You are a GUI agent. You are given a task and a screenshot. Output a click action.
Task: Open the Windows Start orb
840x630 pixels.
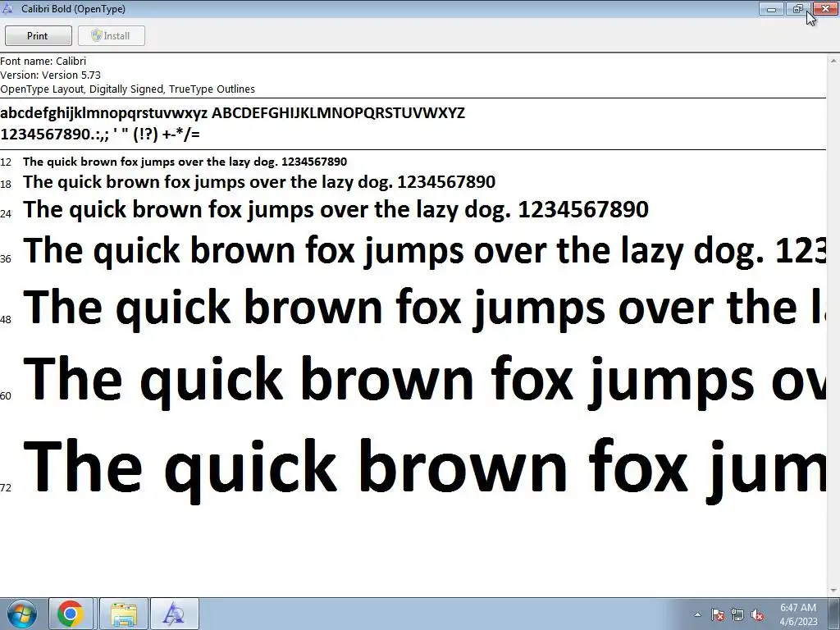(x=22, y=614)
